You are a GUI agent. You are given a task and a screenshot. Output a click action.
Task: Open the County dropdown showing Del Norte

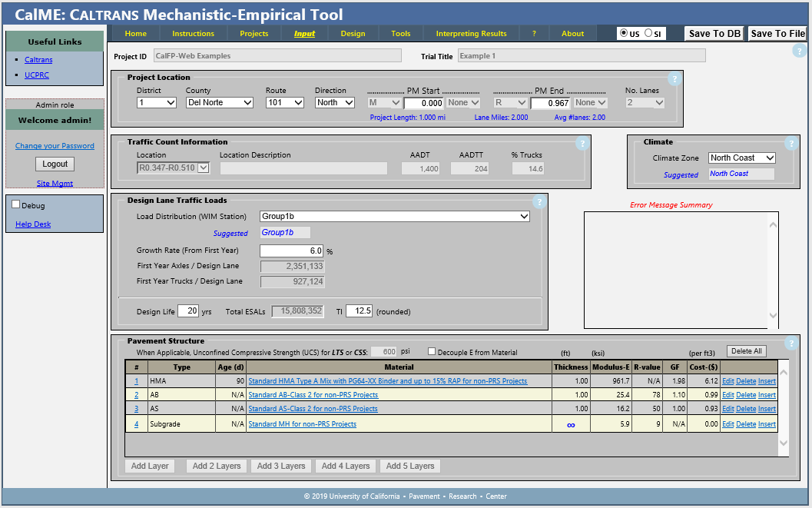tap(220, 102)
